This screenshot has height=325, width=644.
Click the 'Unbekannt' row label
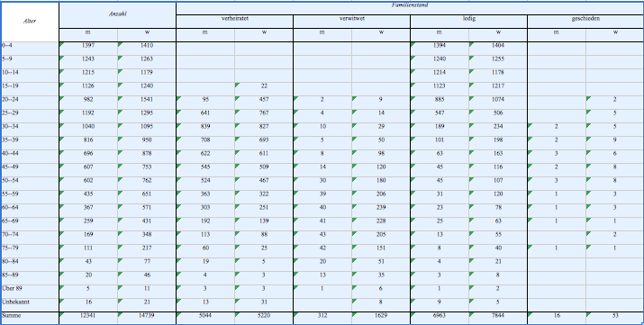(30, 306)
